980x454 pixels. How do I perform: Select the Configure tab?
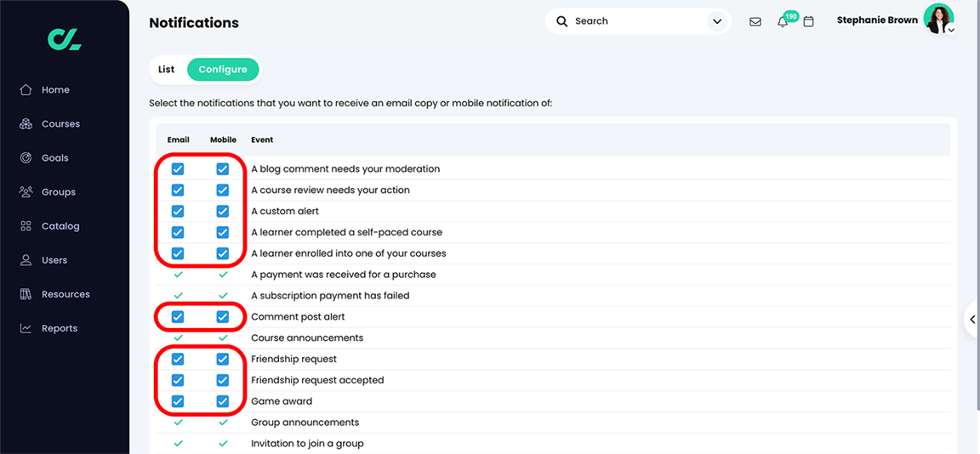[x=223, y=70]
